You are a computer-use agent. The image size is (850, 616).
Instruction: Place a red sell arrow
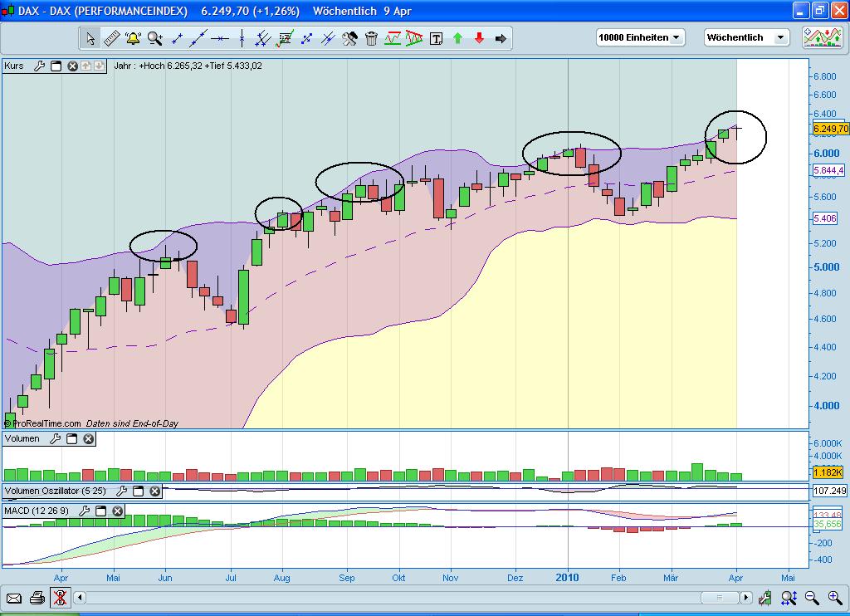[477, 37]
